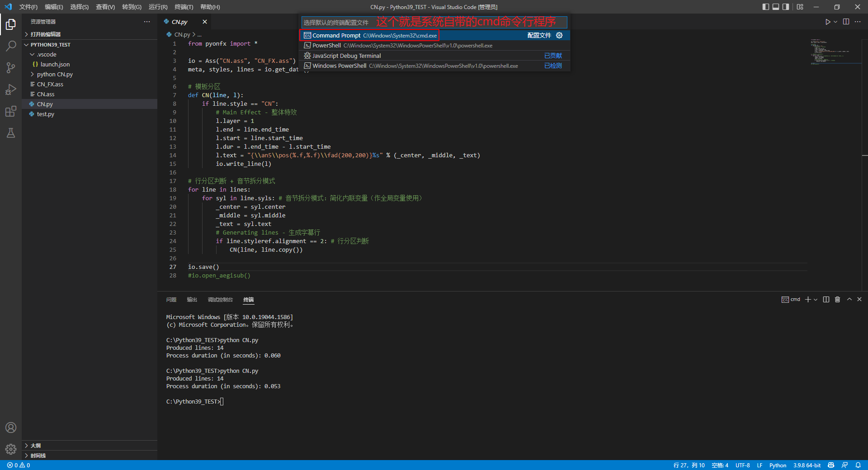868x470 pixels.
Task: Open the Testing flask view
Action: click(11, 133)
